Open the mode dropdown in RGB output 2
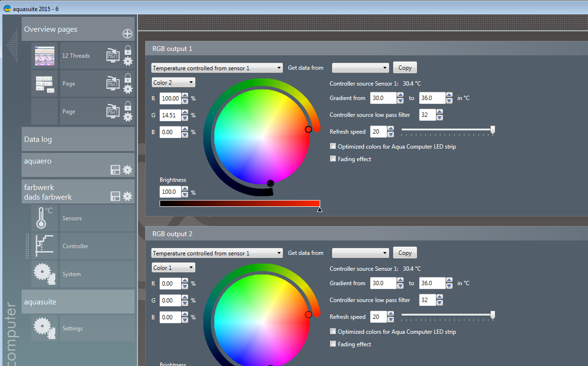 [x=217, y=253]
